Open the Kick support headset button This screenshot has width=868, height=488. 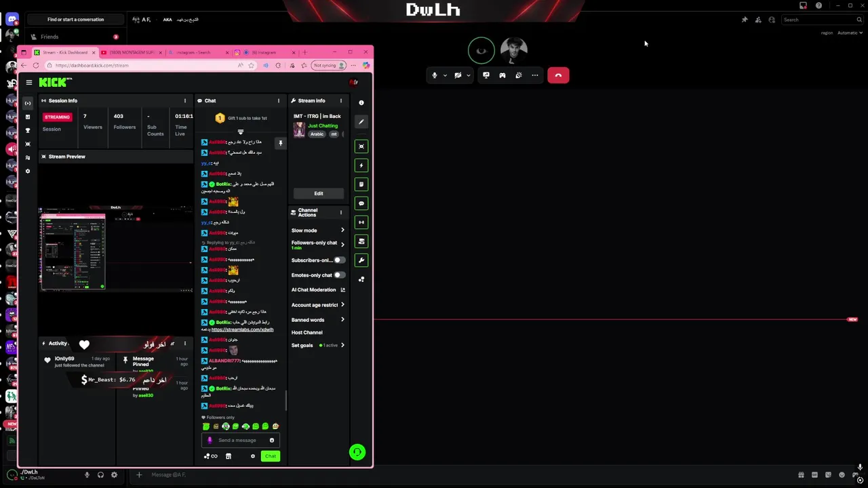(357, 452)
